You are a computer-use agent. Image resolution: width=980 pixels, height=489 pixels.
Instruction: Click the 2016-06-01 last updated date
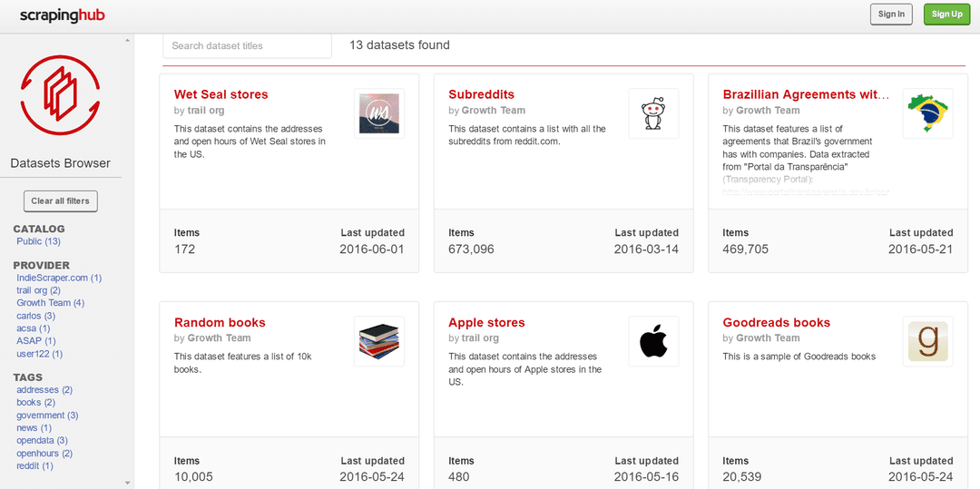[x=372, y=249]
